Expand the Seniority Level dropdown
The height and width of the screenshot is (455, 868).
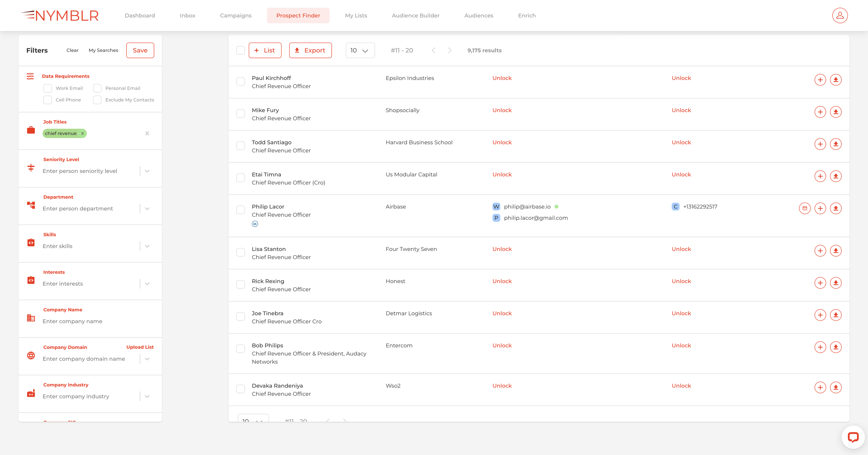[x=147, y=171]
